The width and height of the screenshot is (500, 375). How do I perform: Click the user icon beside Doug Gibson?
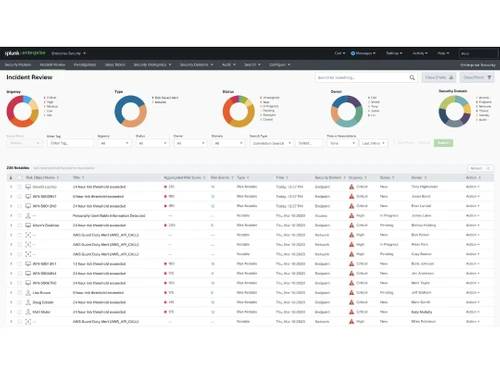[x=28, y=302]
